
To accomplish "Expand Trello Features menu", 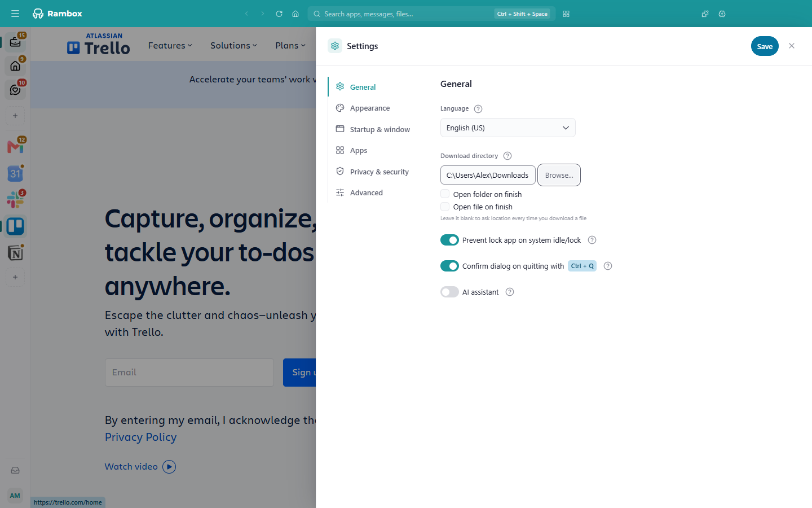I will pyautogui.click(x=170, y=46).
